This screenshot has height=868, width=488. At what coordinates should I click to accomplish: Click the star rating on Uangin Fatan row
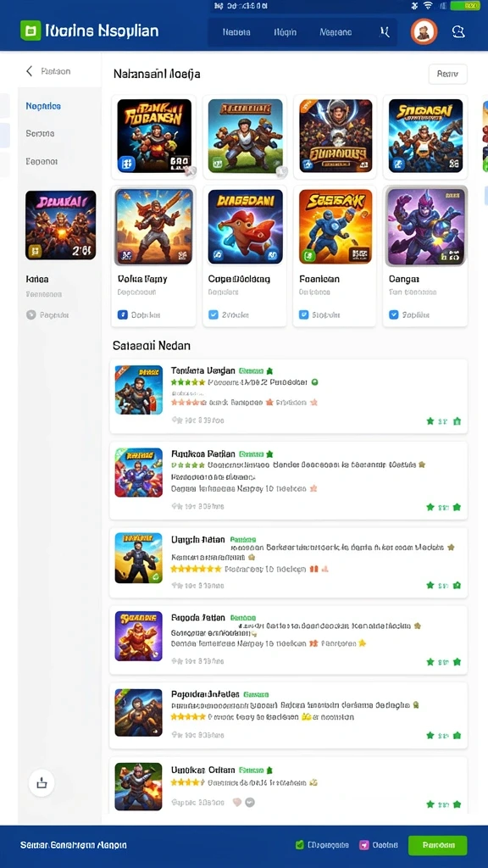pos(196,569)
